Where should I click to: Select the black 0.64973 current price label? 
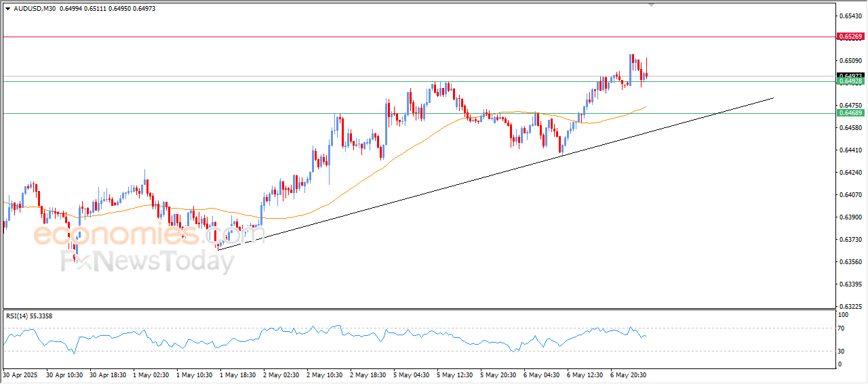click(x=850, y=75)
